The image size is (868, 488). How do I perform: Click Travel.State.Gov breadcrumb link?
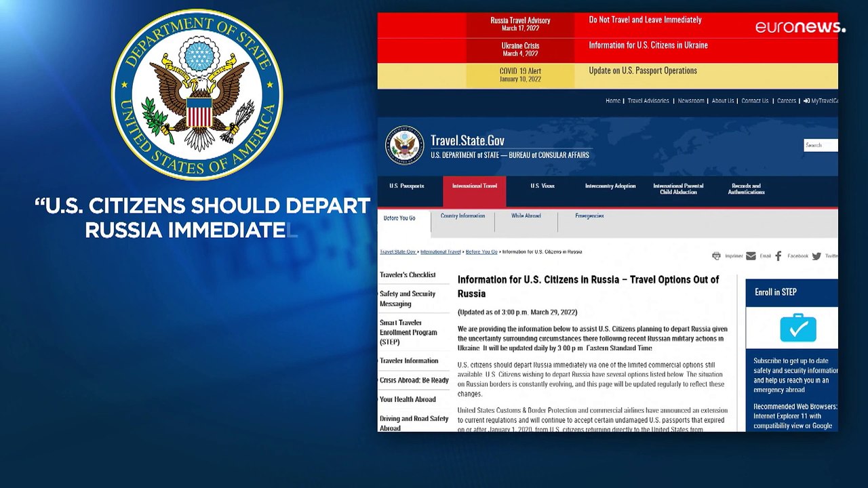click(398, 252)
